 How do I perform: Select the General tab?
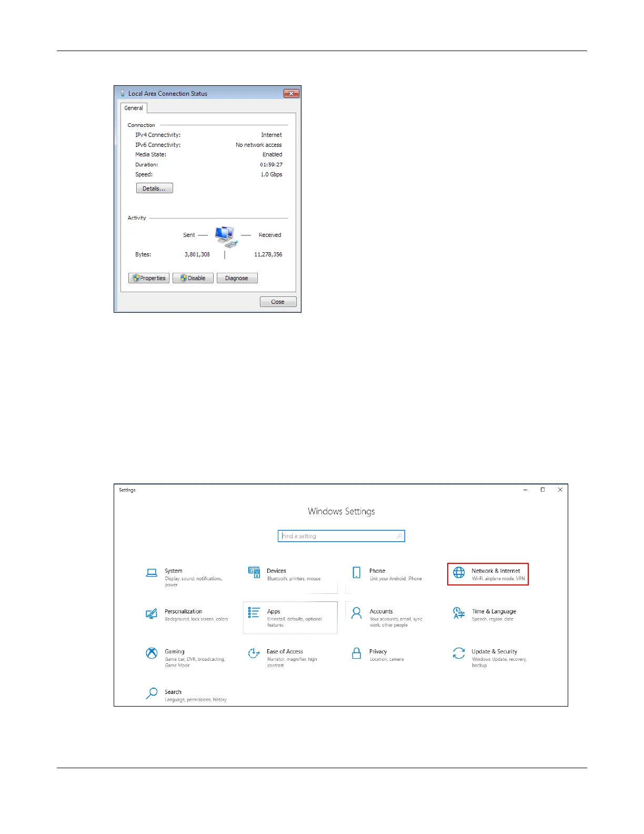(134, 108)
